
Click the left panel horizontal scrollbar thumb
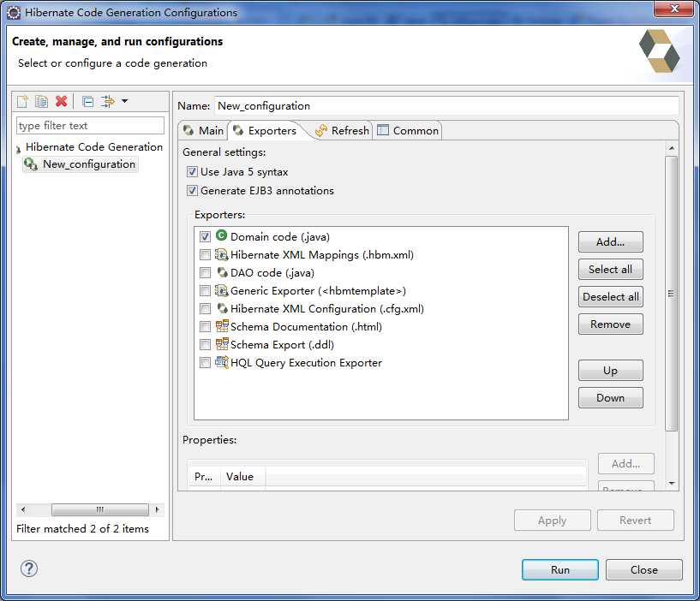(100, 509)
